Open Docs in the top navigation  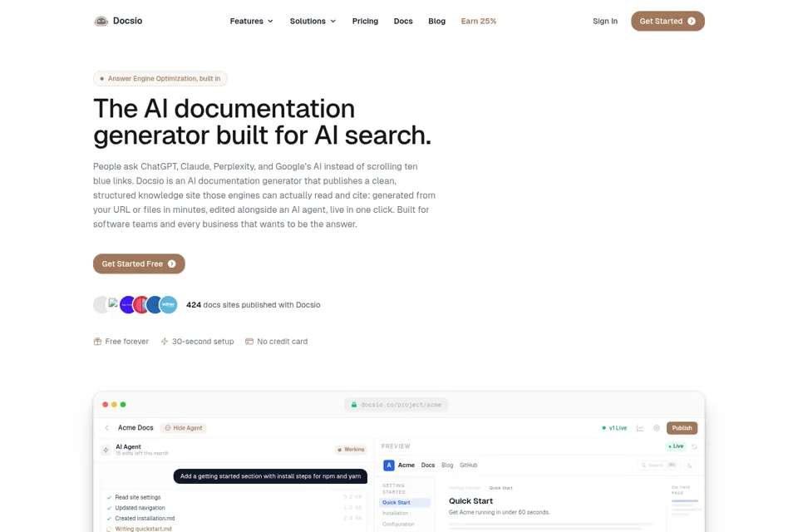pos(403,22)
